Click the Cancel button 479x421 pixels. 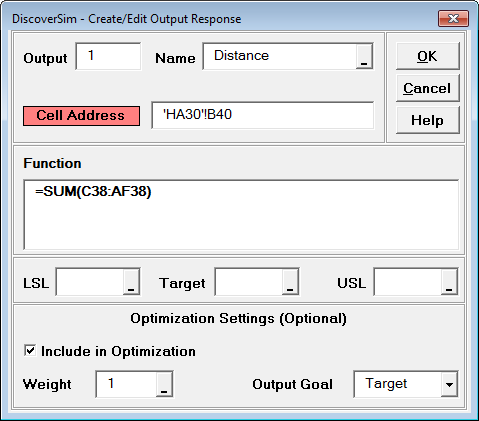point(427,88)
